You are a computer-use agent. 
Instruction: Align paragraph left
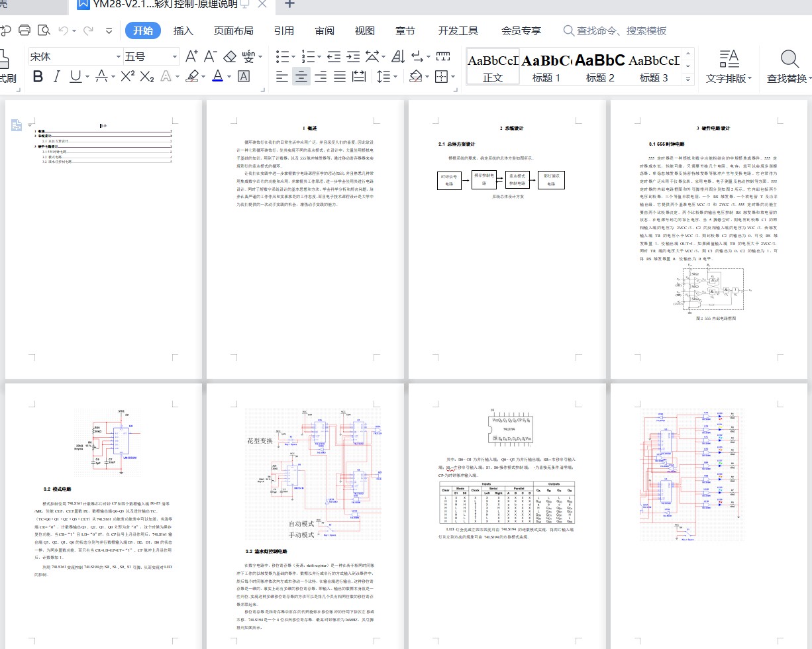pyautogui.click(x=282, y=77)
